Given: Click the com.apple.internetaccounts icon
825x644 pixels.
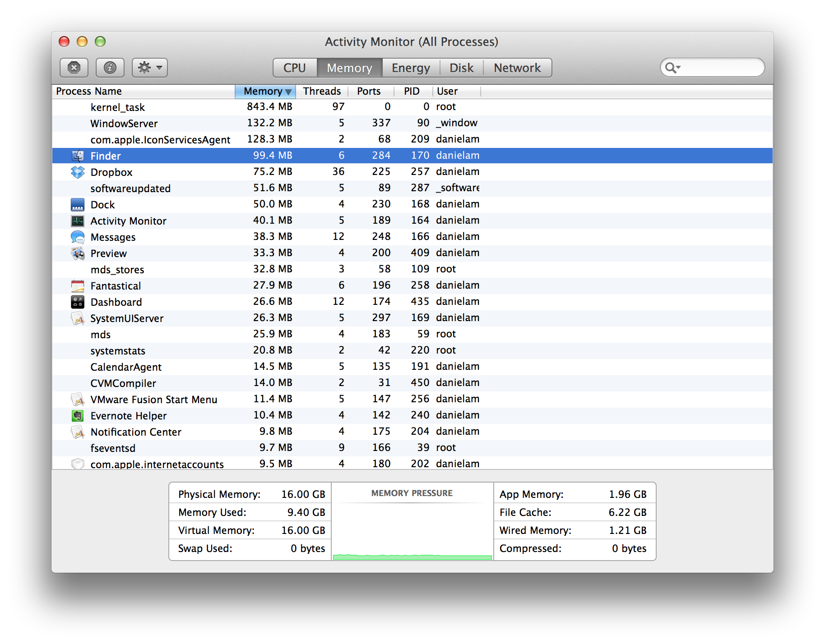Looking at the screenshot, I should click(78, 464).
